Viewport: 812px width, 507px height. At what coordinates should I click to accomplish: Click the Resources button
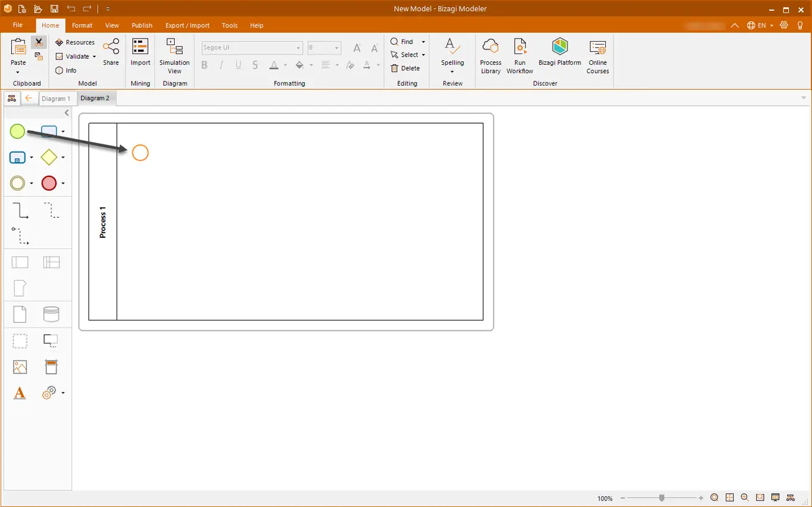75,42
